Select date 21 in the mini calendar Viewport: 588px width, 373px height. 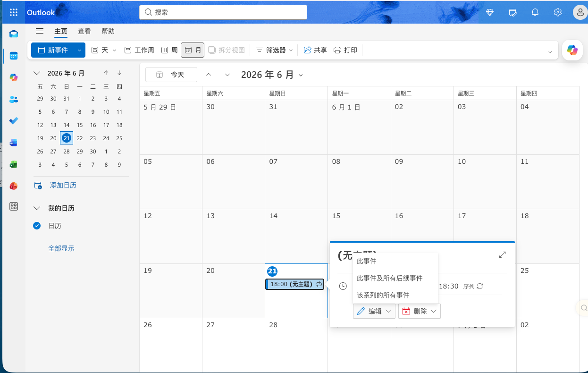tap(67, 138)
